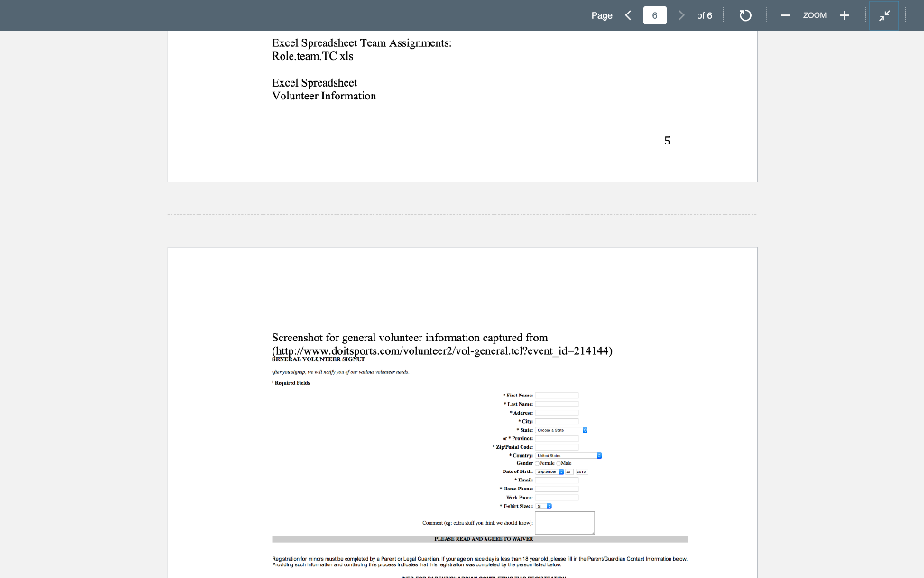
Task: Zoom out using the minus icon
Action: (x=784, y=15)
